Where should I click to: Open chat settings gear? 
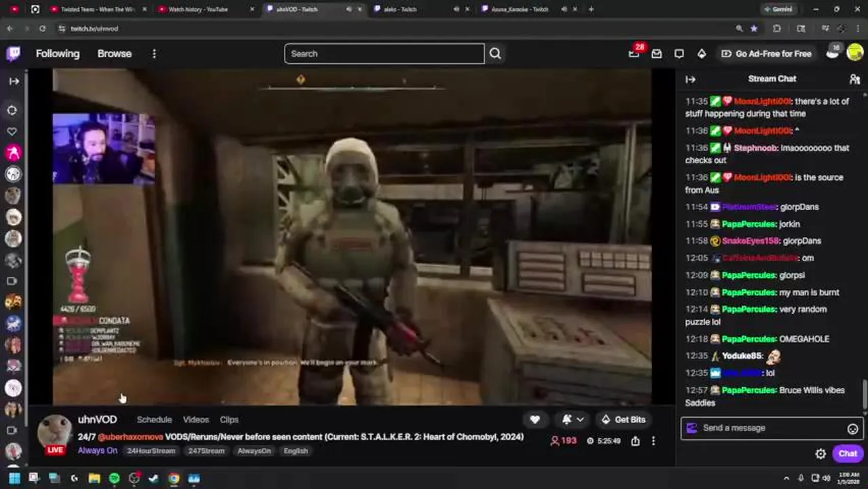point(820,454)
